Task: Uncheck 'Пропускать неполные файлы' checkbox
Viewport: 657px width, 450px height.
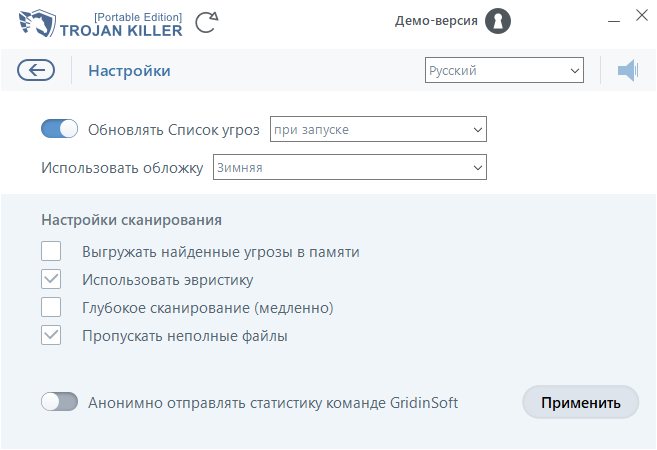Action: [x=51, y=335]
